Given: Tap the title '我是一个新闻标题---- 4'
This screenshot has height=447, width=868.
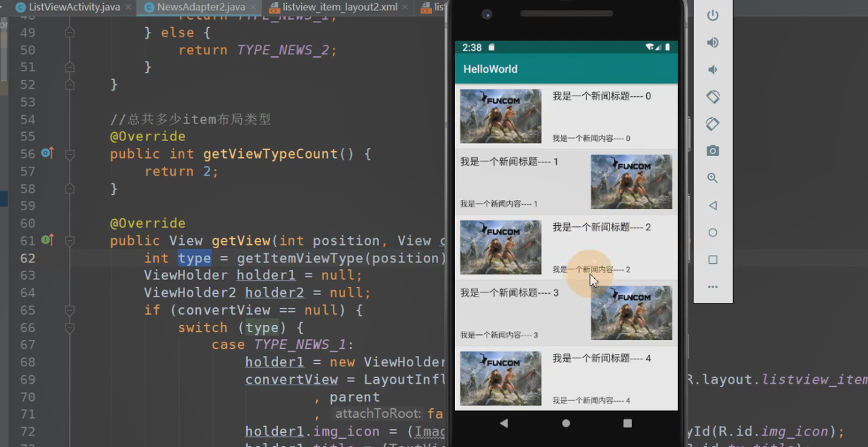Looking at the screenshot, I should pos(601,358).
